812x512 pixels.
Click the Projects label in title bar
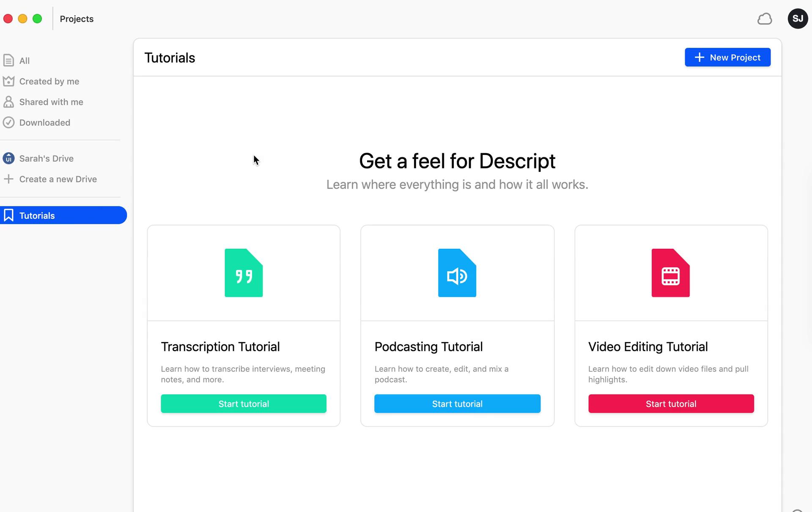click(77, 18)
